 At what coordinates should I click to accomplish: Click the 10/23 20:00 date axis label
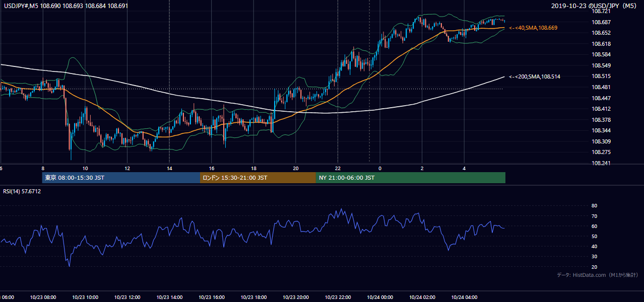click(296, 297)
